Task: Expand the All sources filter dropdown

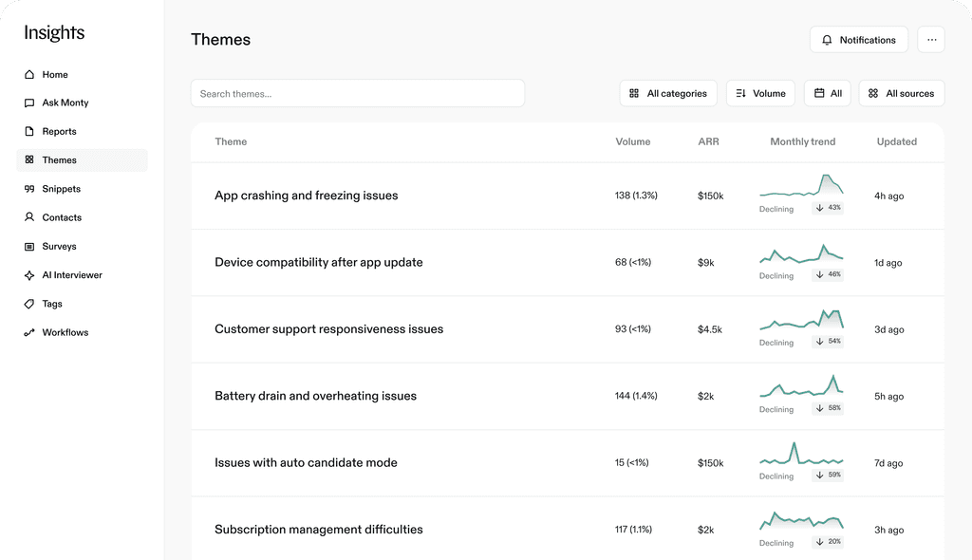Action: [901, 93]
